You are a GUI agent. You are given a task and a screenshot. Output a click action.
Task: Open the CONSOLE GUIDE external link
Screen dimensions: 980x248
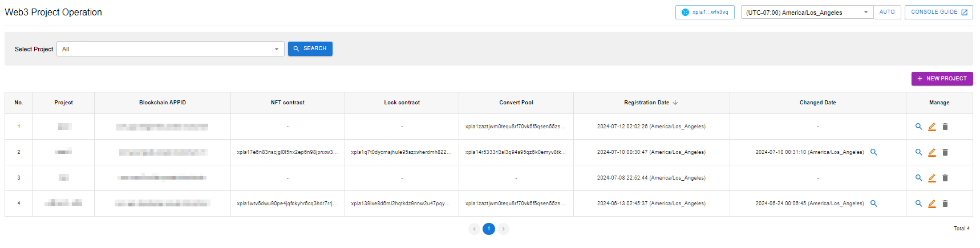click(938, 12)
